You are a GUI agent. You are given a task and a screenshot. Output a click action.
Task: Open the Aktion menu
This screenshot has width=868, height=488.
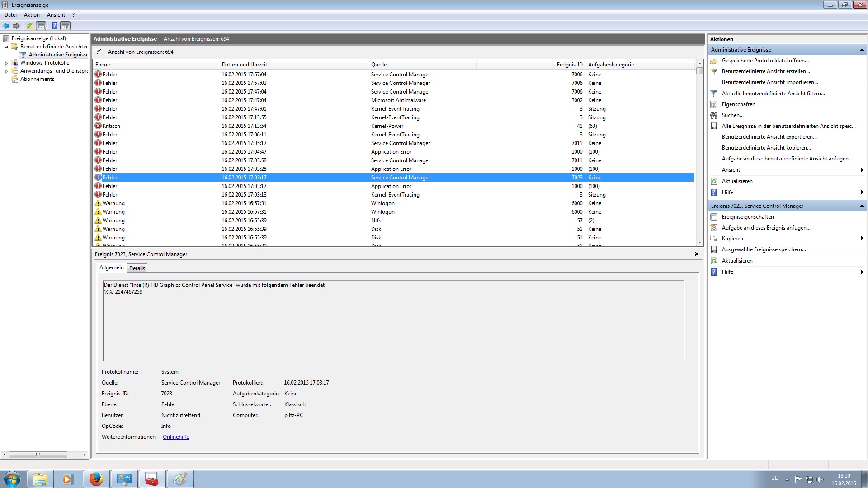click(32, 15)
